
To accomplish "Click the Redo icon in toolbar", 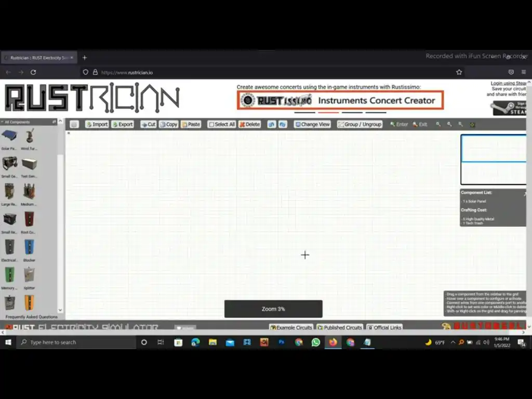I will (x=282, y=125).
